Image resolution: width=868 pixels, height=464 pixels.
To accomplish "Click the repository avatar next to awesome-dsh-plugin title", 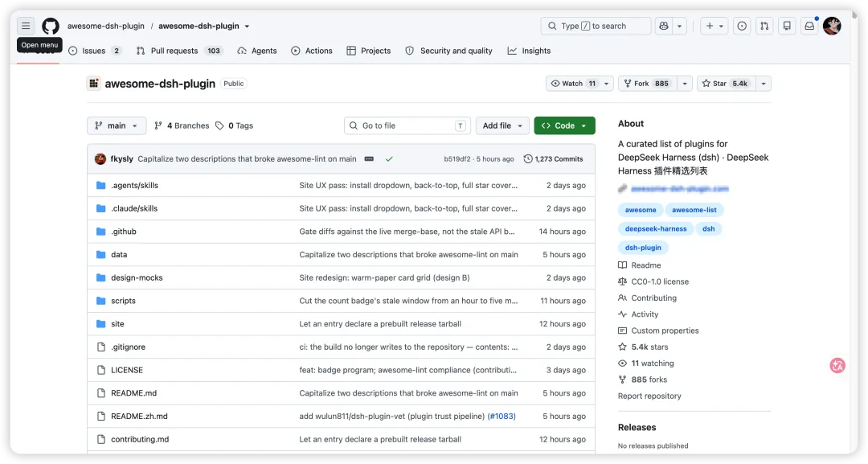I will (93, 84).
